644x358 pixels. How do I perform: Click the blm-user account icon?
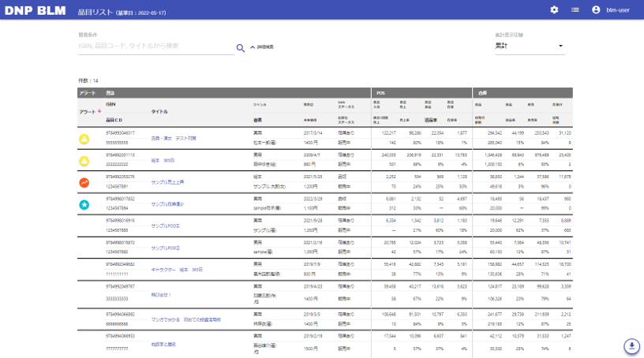[596, 10]
